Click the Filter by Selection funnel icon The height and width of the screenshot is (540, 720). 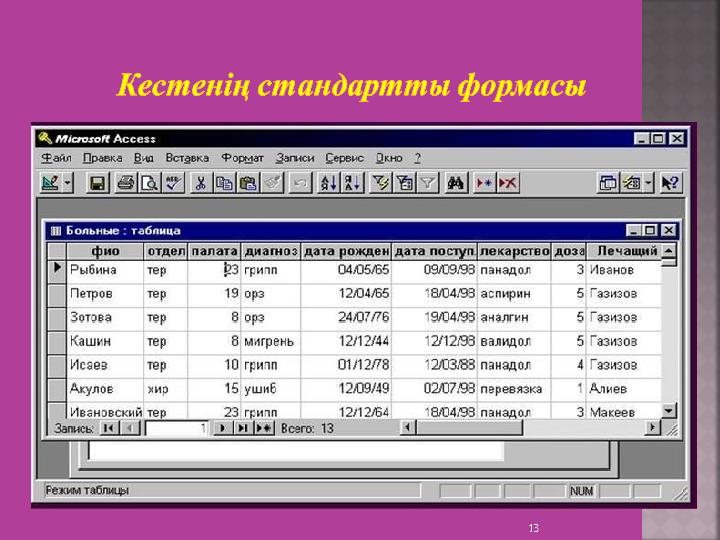click(x=381, y=183)
